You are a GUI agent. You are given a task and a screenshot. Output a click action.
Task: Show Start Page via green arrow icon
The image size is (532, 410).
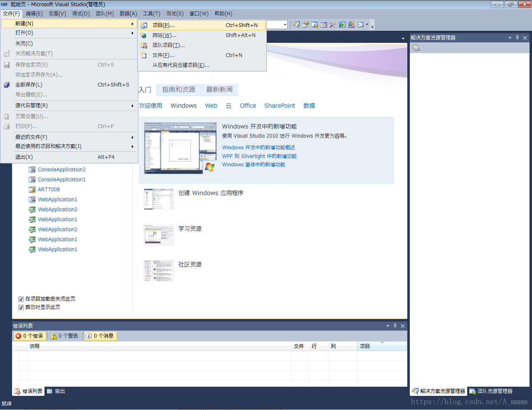pyautogui.click(x=342, y=25)
